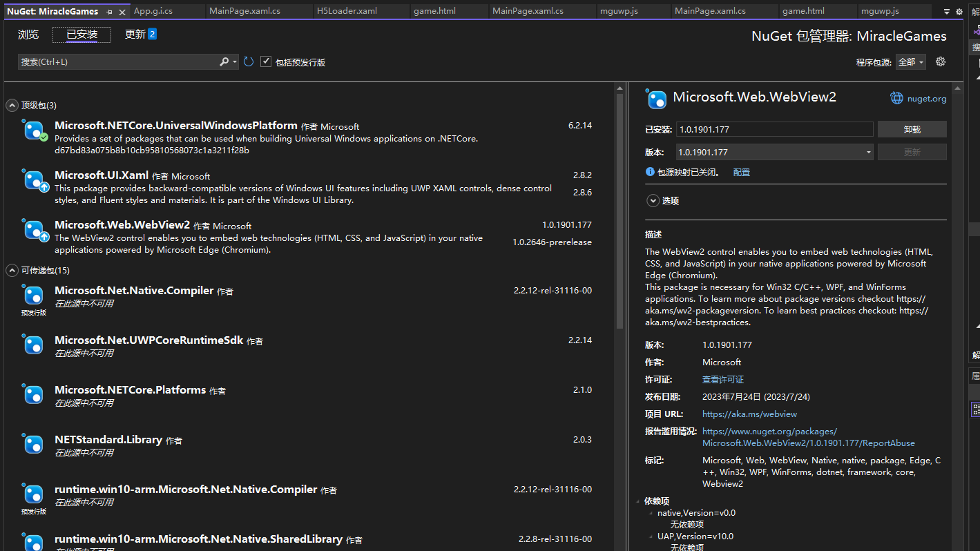The width and height of the screenshot is (980, 551).
Task: Click the Microsoft.Web.WebView2 package icon in the installed list
Action: click(34, 230)
